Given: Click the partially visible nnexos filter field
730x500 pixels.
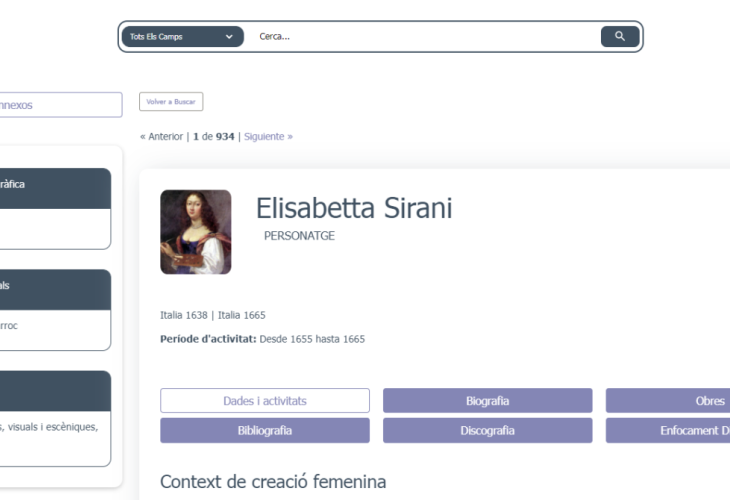Looking at the screenshot, I should coord(58,105).
